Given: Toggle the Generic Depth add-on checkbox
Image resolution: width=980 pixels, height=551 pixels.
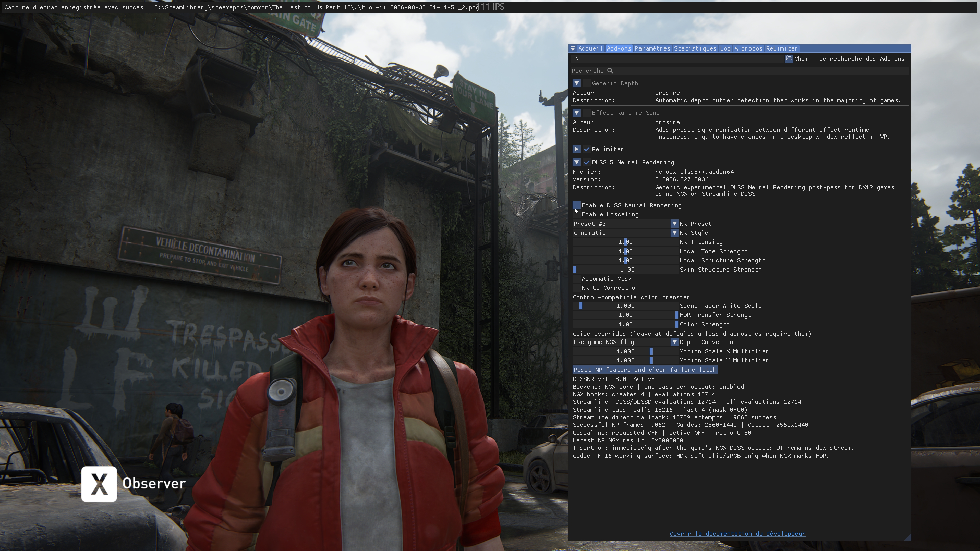Looking at the screenshot, I should coord(587,83).
